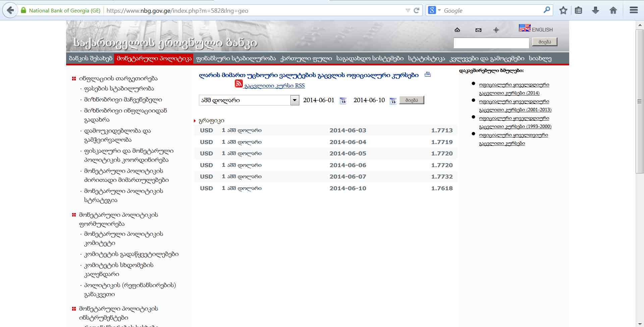Click the site home icon in header
Screen dimensions: 644x327
(457, 30)
